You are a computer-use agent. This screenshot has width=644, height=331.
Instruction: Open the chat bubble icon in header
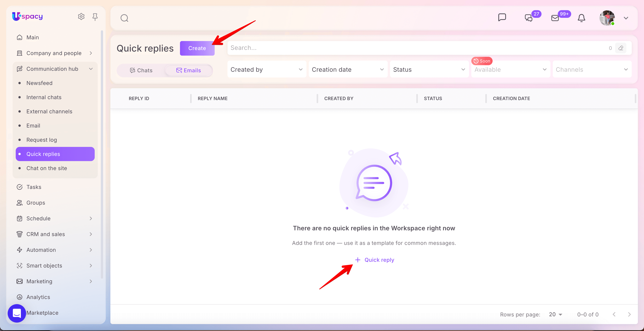(x=502, y=17)
